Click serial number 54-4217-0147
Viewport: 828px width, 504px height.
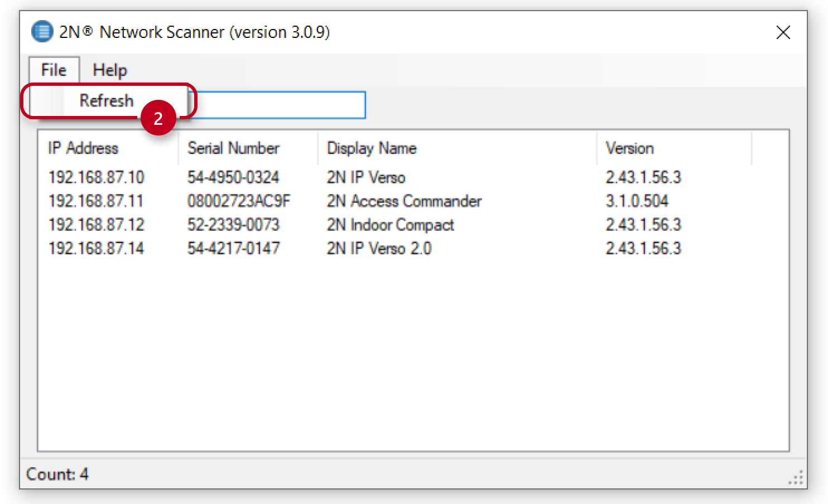[x=233, y=248]
